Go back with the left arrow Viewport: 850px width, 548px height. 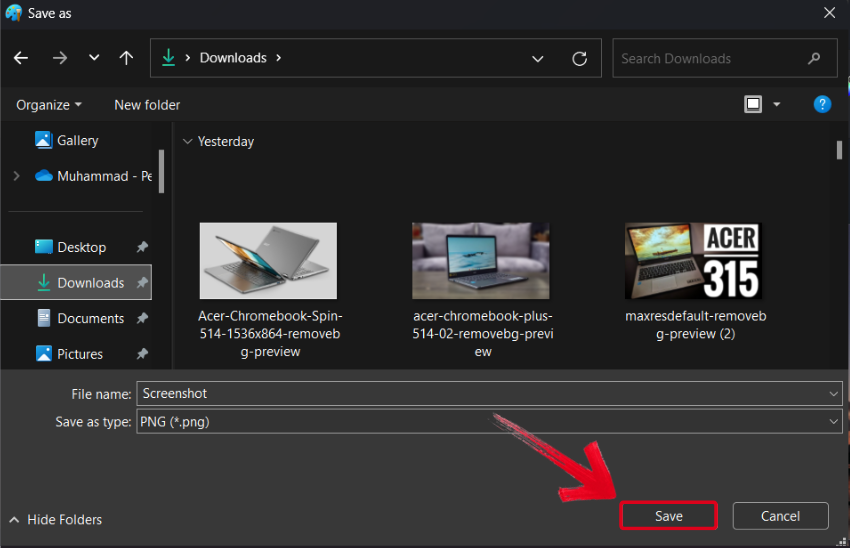(x=21, y=58)
